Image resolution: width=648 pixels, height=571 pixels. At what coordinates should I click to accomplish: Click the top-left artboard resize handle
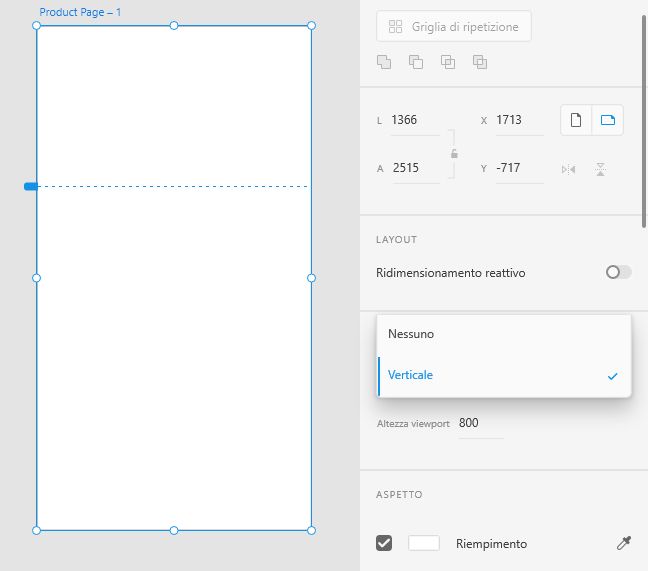click(x=36, y=26)
